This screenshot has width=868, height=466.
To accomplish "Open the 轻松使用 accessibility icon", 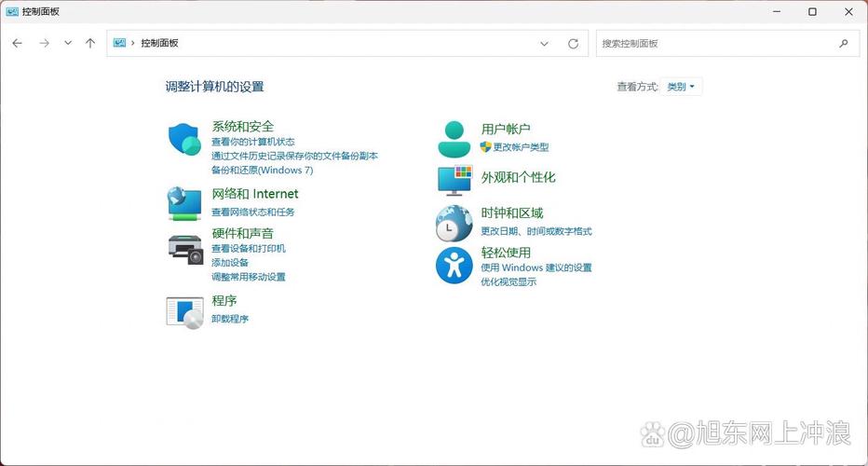I will tap(454, 266).
